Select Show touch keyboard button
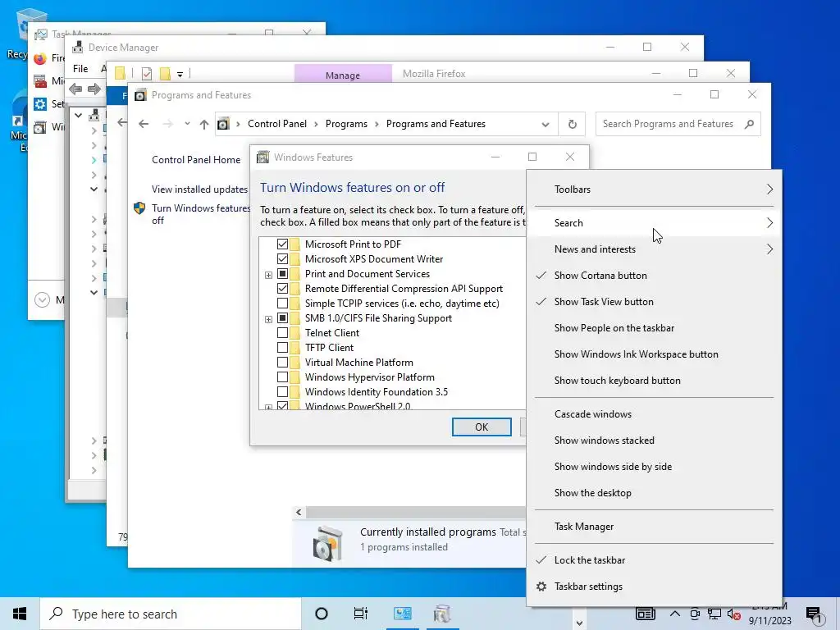Screen dimensions: 840x630 click(x=654, y=381)
